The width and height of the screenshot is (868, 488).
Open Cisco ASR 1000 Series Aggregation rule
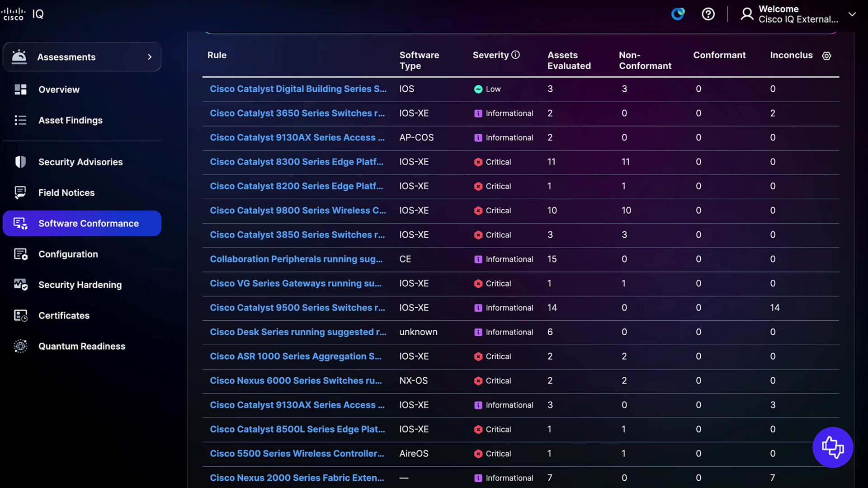pyautogui.click(x=296, y=357)
